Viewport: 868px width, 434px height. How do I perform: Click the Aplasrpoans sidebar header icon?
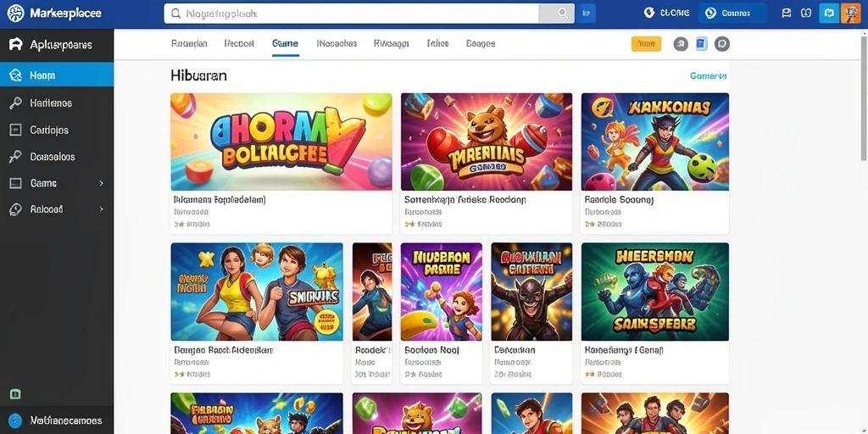[x=16, y=45]
